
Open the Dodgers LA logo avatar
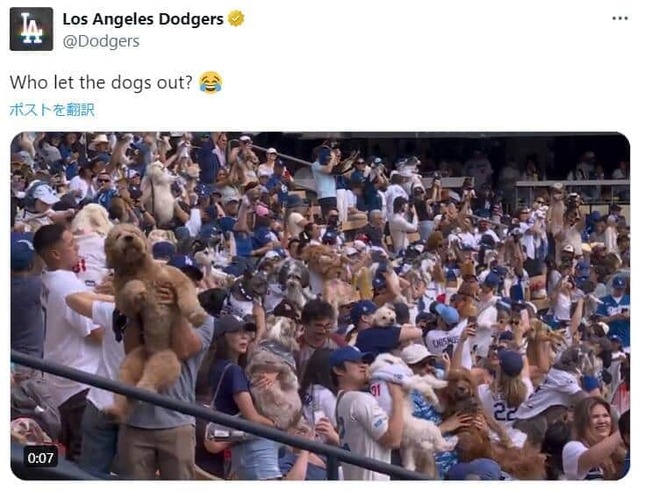(x=31, y=29)
